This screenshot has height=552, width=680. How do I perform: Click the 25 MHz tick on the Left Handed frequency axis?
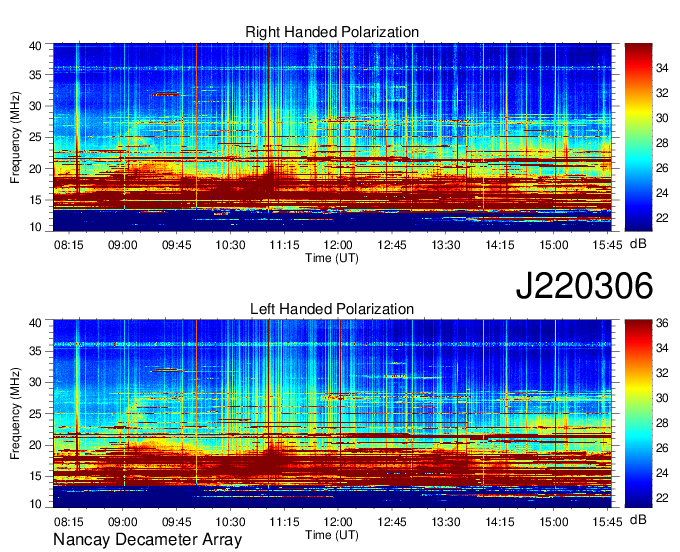[35, 414]
